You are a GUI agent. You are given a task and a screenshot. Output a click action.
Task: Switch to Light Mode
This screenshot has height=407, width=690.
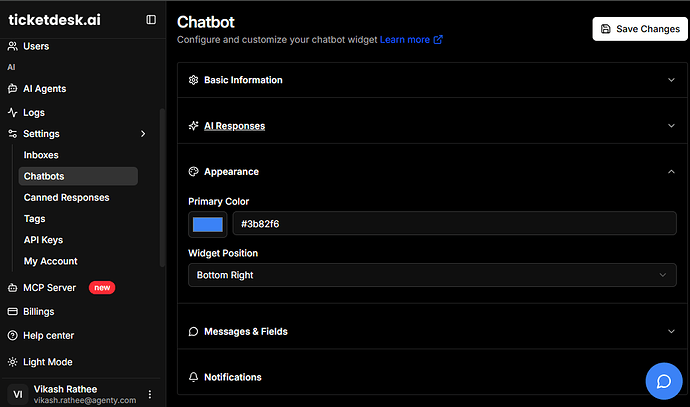coord(48,362)
